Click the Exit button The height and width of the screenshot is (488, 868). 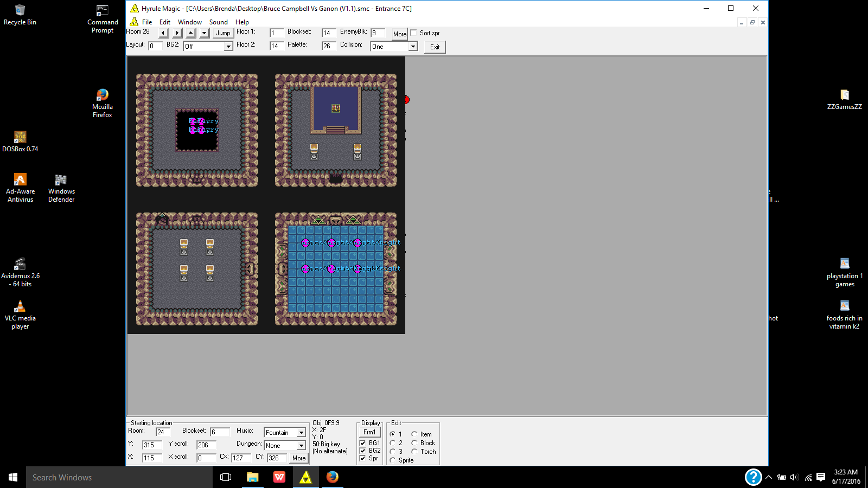(435, 47)
